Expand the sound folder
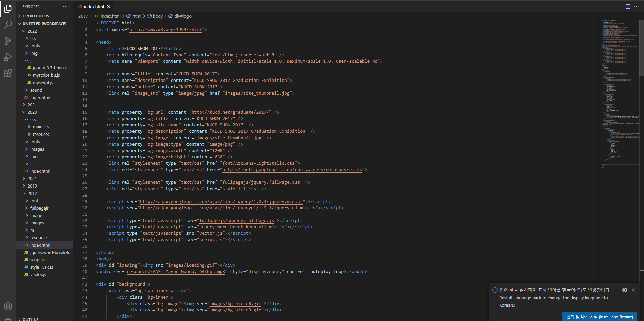 [45, 90]
